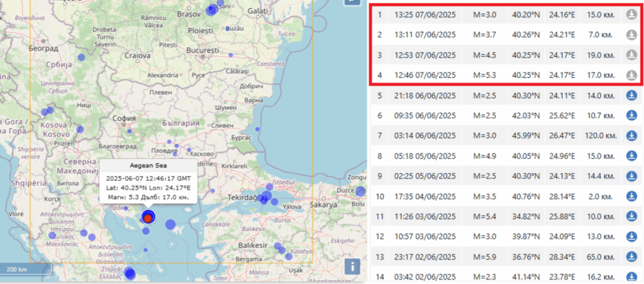This screenshot has width=644, height=284.
Task: Click download icon for row 2, M=3.7
Action: (631, 35)
